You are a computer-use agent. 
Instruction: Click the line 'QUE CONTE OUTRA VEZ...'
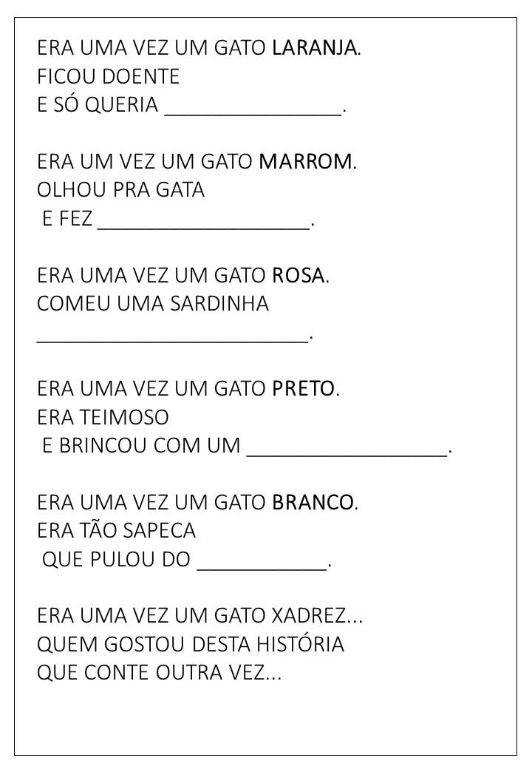point(159,673)
